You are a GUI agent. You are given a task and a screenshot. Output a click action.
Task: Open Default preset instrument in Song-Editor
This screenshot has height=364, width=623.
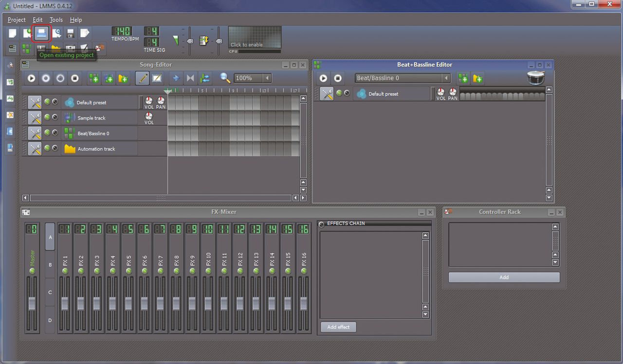100,102
